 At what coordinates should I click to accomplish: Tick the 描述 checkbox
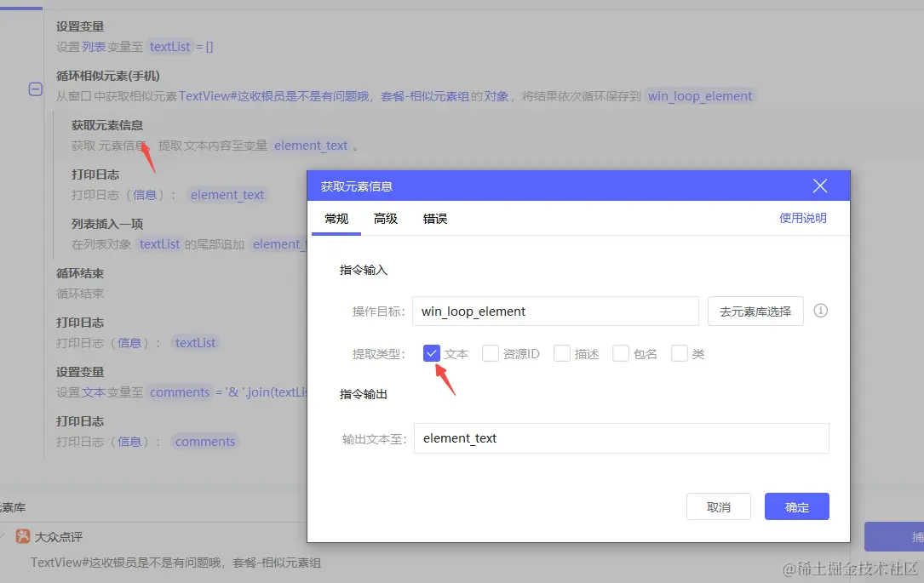click(x=561, y=353)
